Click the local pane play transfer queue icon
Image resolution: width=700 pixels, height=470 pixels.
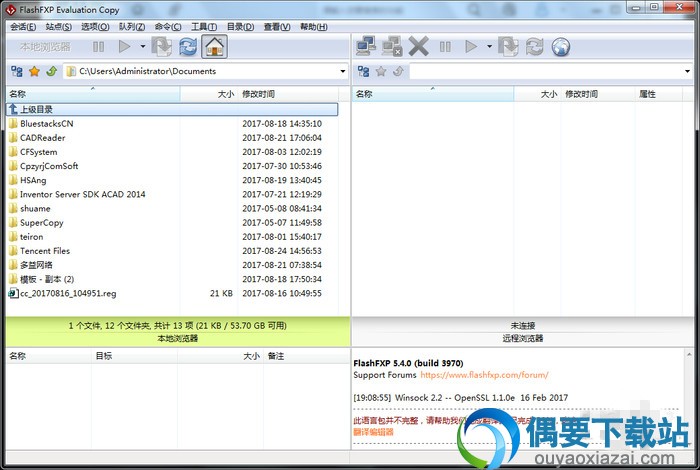[124, 46]
